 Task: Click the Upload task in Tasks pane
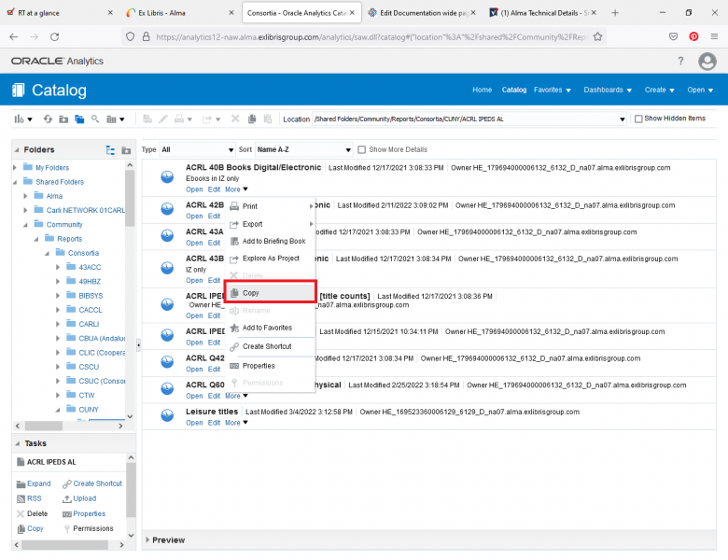pyautogui.click(x=79, y=498)
